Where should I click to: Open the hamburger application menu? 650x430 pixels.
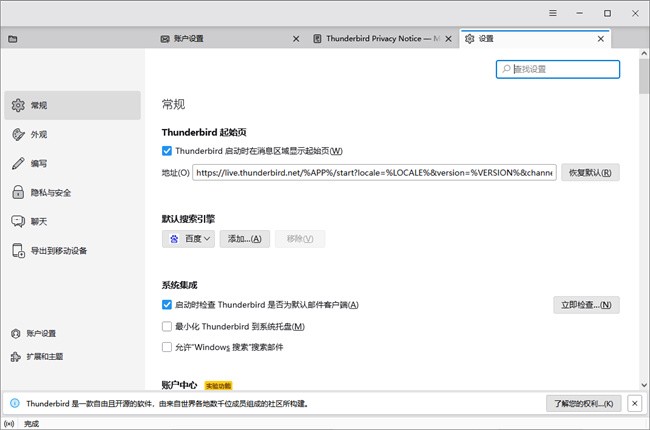pyautogui.click(x=553, y=13)
